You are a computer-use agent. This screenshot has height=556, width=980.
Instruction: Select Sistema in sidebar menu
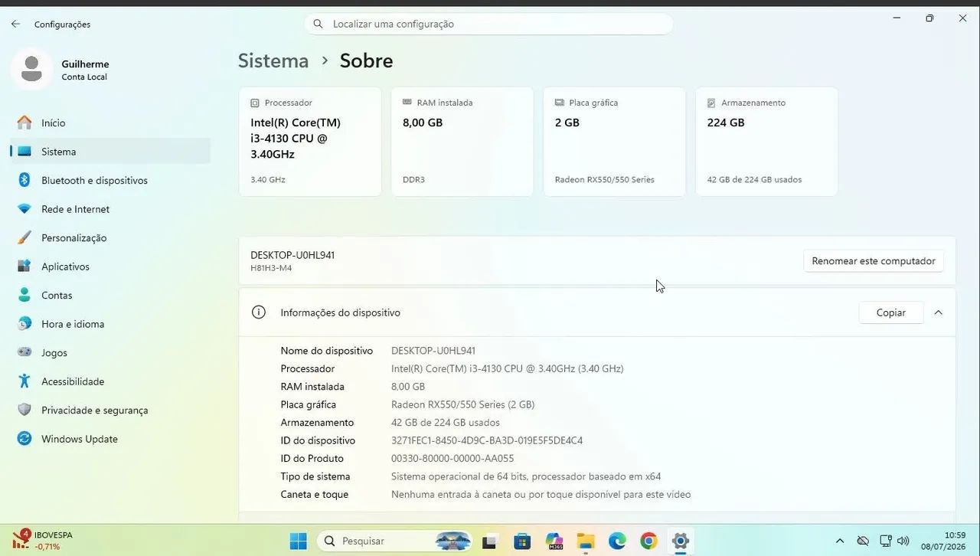(109, 152)
